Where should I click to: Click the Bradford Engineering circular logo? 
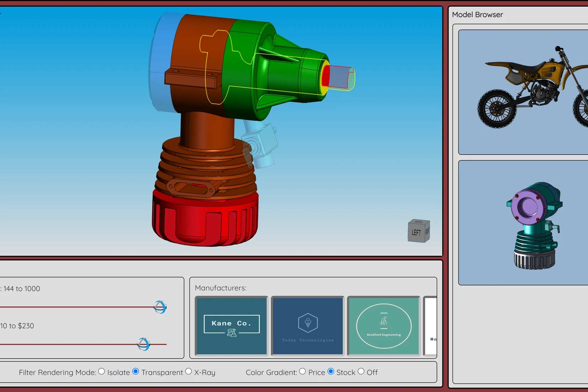tap(384, 326)
